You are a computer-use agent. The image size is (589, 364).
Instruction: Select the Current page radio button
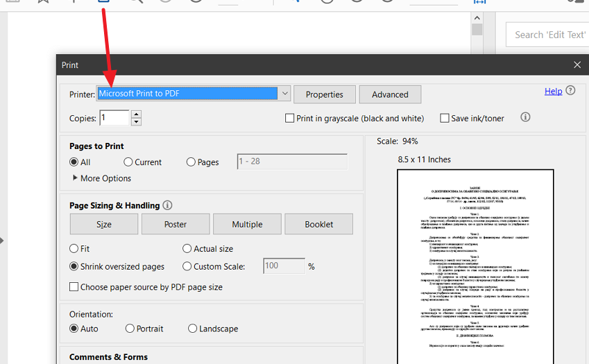(x=128, y=162)
